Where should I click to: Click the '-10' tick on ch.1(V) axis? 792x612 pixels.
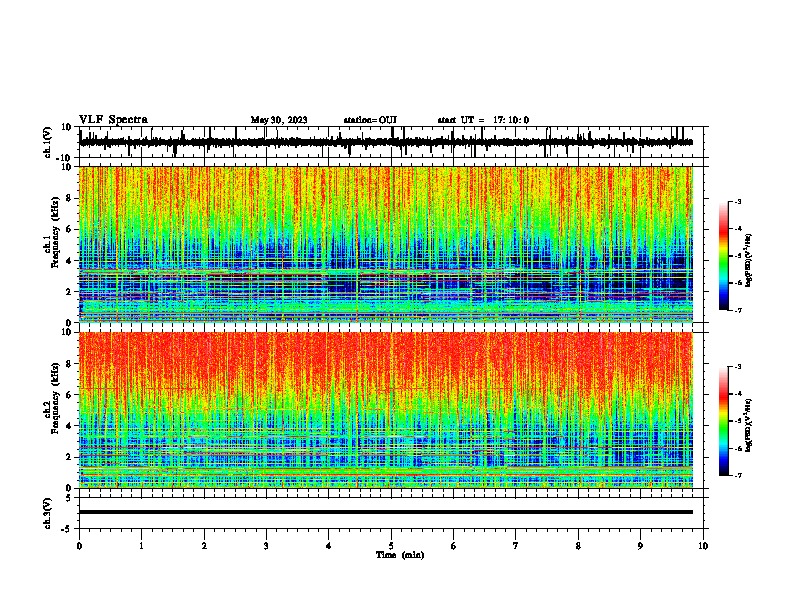[64, 158]
